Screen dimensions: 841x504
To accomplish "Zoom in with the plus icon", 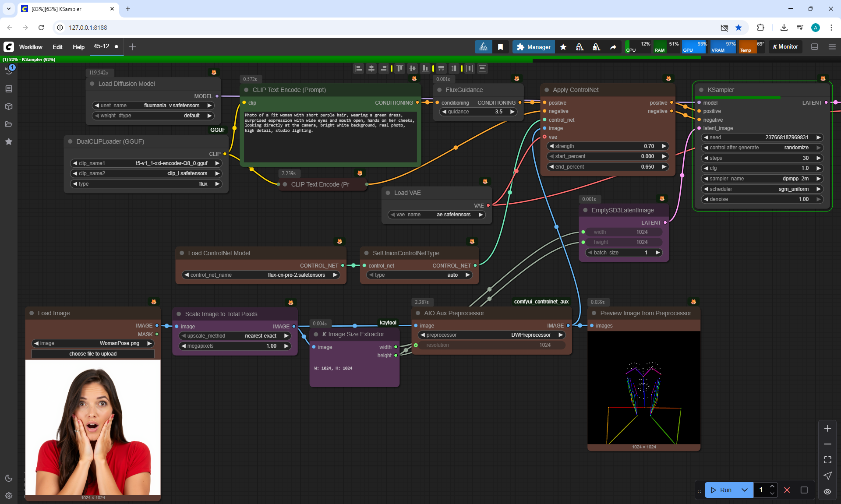I will [827, 428].
